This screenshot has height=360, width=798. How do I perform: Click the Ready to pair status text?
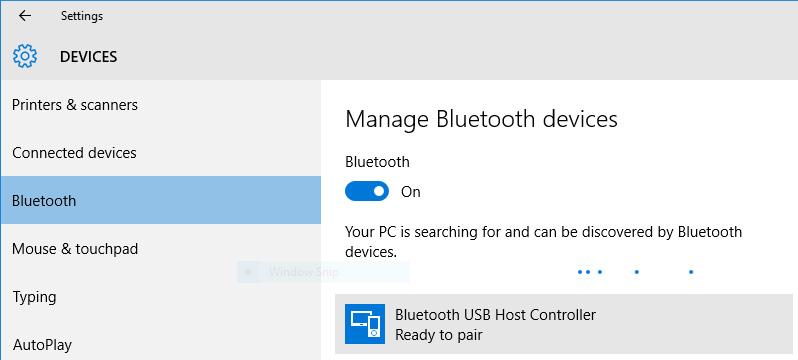click(x=439, y=335)
